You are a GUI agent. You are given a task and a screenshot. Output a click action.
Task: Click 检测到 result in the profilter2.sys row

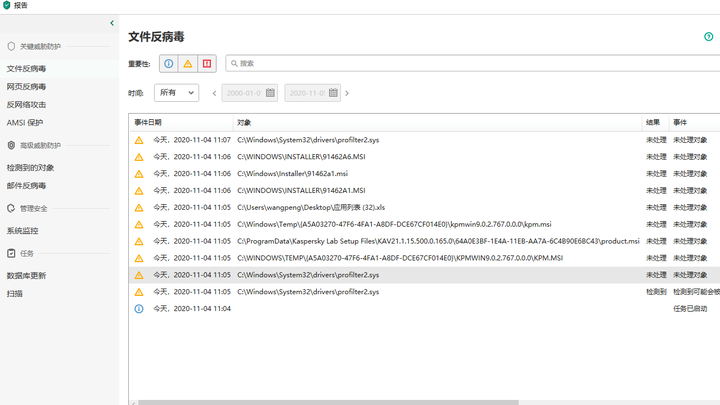click(x=656, y=292)
